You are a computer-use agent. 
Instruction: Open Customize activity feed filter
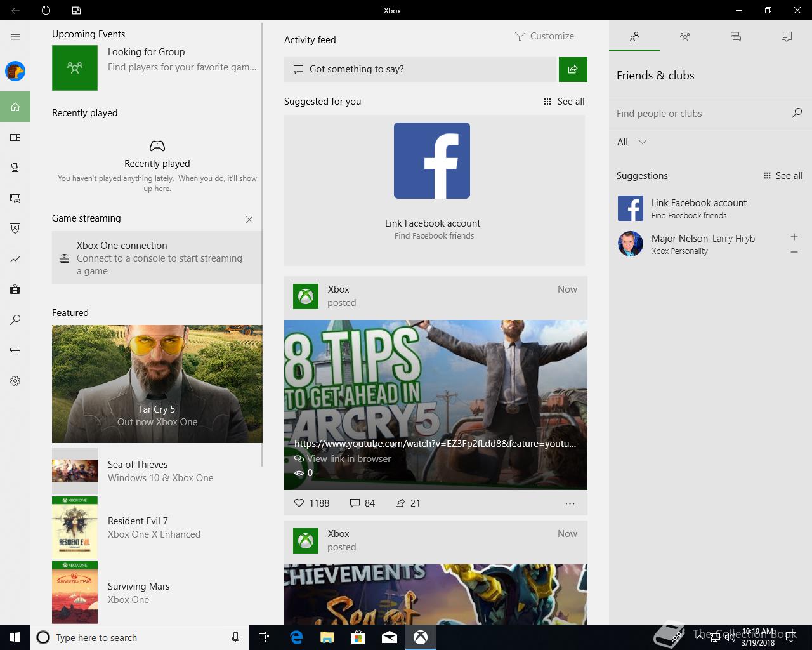point(544,36)
